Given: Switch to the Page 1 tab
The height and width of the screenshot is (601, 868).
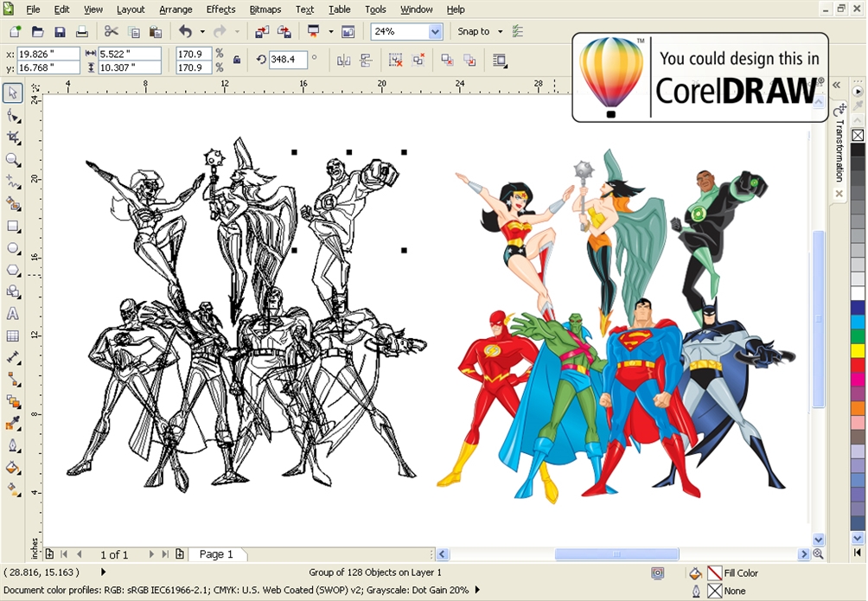Looking at the screenshot, I should point(218,554).
